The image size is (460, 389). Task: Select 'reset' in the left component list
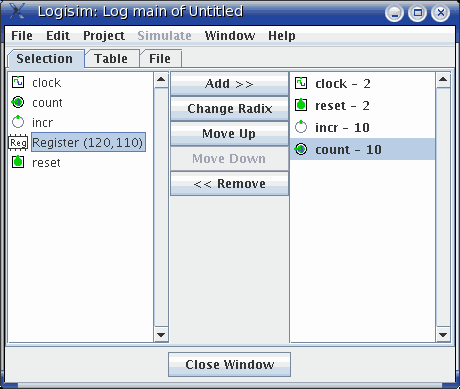(x=46, y=162)
